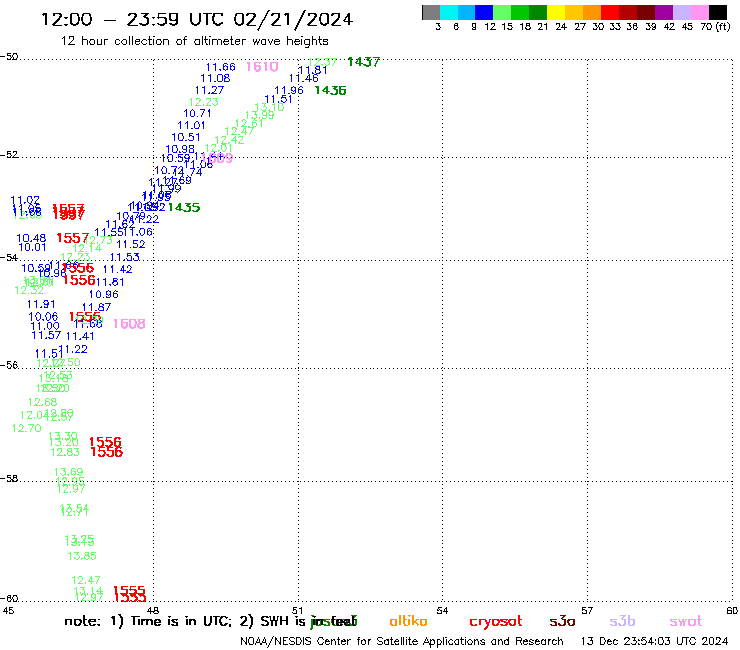Click the gray swatch in the color scale
Screen dimensions: 740x650
pyautogui.click(x=431, y=12)
